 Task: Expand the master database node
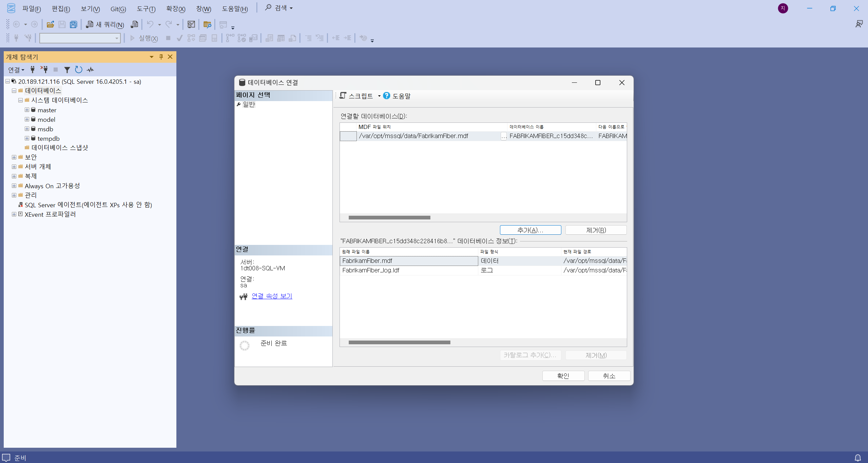[x=27, y=110]
